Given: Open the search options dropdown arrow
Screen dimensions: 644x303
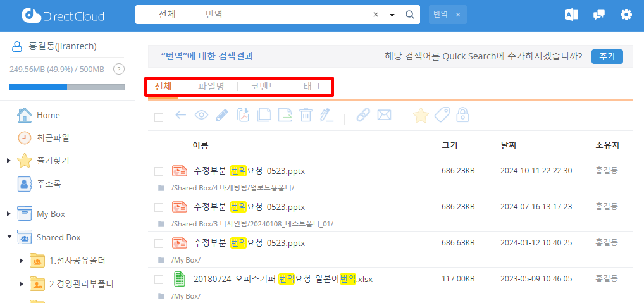Looking at the screenshot, I should click(392, 15).
